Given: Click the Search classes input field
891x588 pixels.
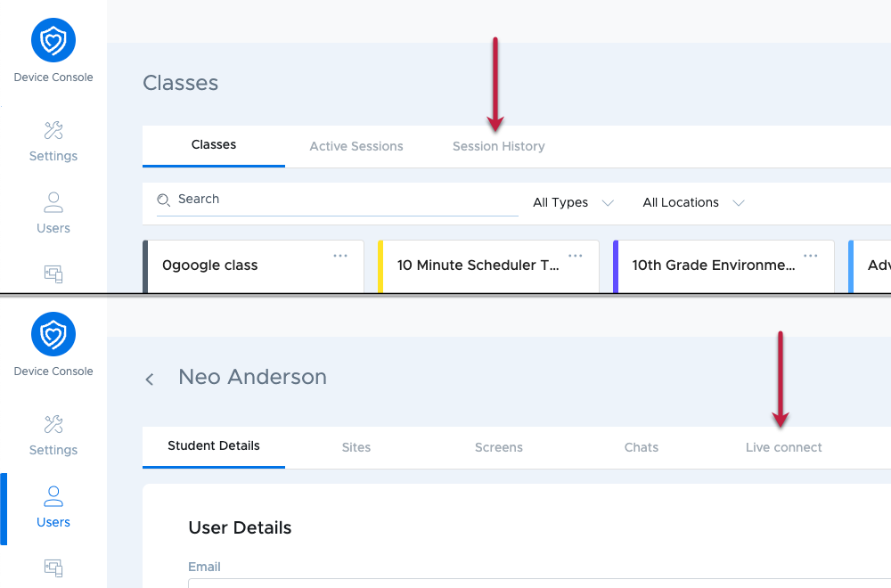Looking at the screenshot, I should [x=338, y=200].
